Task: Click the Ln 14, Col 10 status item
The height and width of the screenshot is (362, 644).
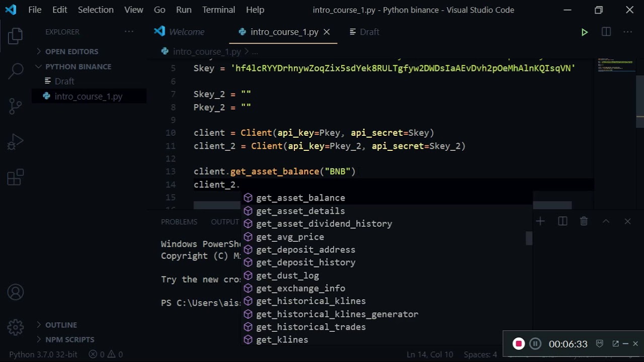Action: coord(430,354)
